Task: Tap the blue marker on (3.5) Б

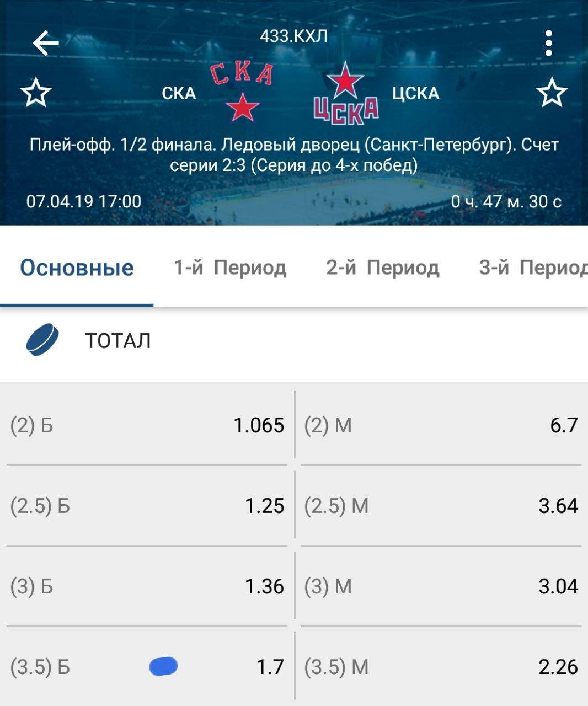Action: coord(163,666)
